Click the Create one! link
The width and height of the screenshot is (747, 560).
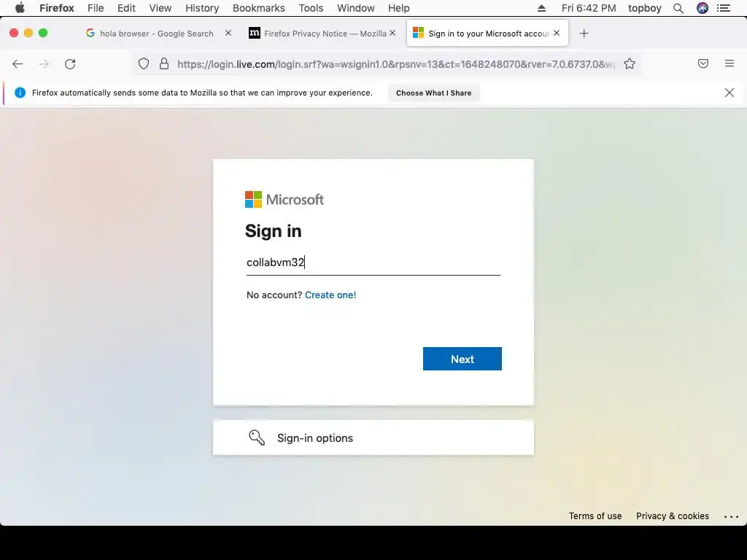[330, 295]
